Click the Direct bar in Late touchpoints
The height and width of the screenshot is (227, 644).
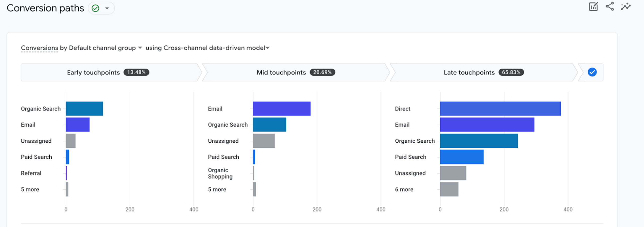pyautogui.click(x=500, y=108)
